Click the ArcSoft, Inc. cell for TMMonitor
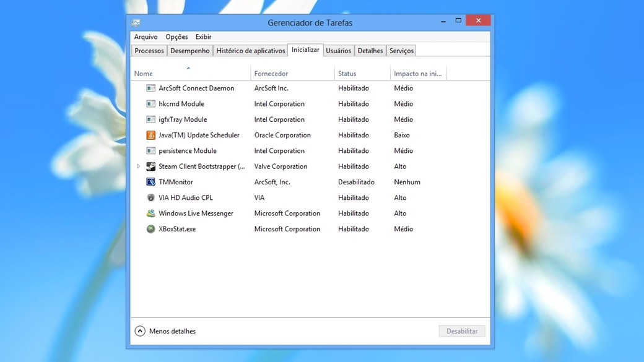 click(272, 182)
